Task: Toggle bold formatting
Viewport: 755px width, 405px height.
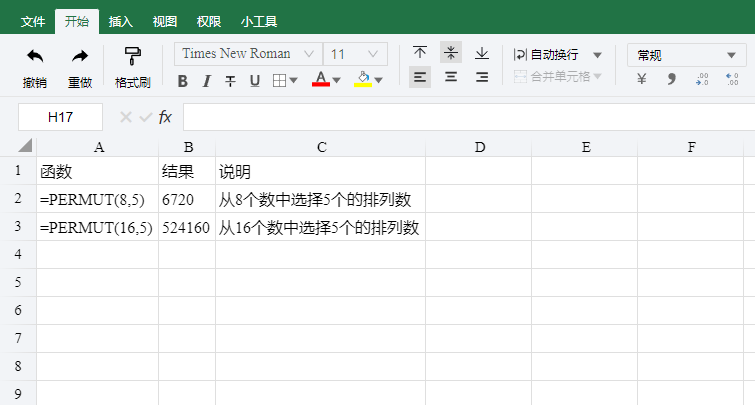Action: pyautogui.click(x=182, y=81)
